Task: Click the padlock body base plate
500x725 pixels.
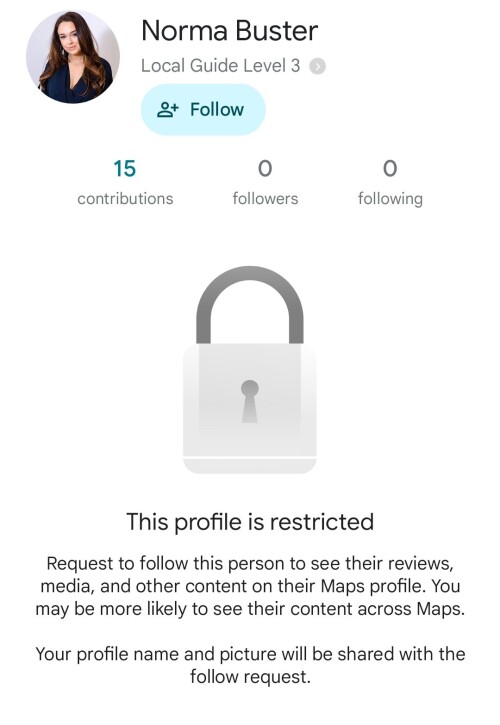Action: 250,466
